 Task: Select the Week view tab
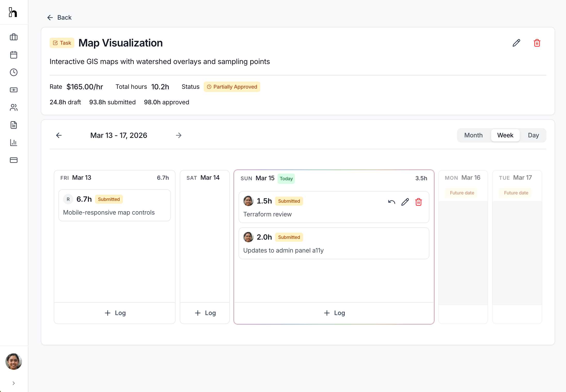505,135
